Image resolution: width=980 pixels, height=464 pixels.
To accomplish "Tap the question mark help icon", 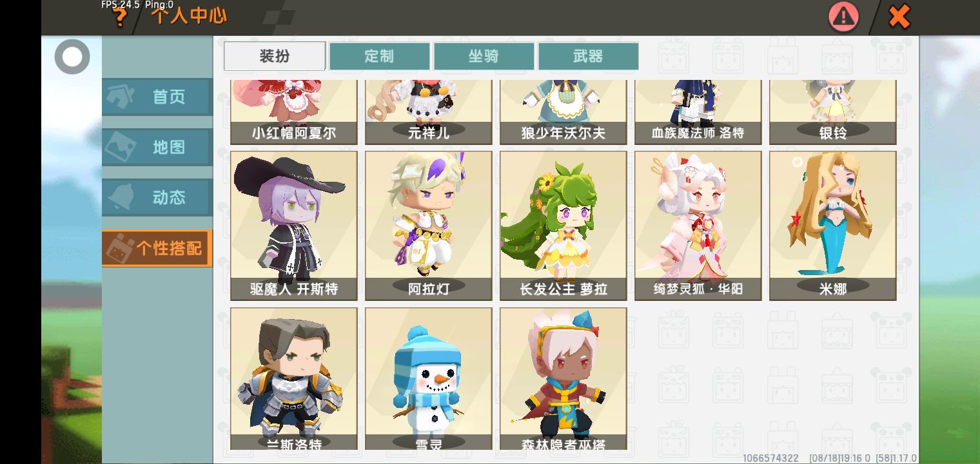I will point(120,17).
